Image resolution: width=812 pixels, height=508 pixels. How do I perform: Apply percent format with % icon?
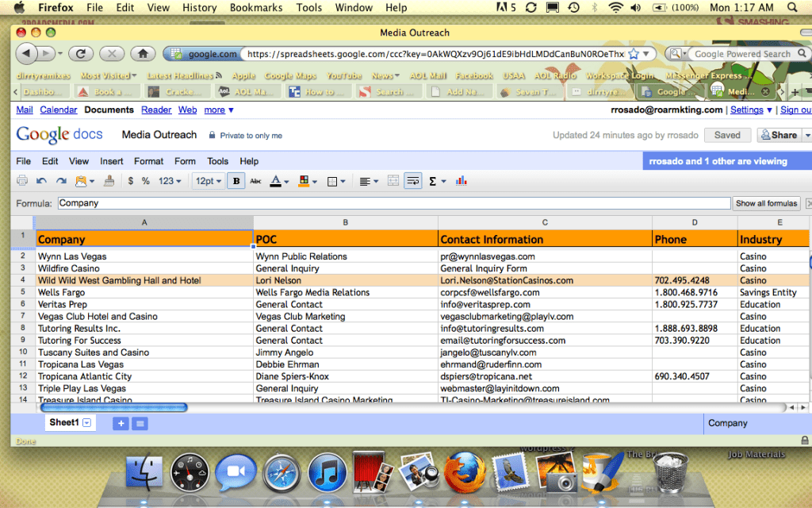pos(146,181)
